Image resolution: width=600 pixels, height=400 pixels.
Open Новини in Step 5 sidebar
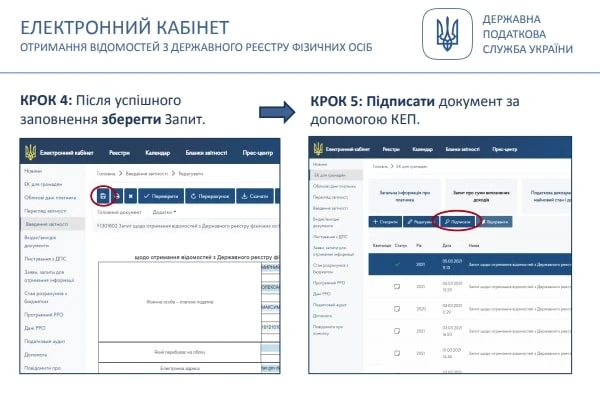(x=320, y=164)
